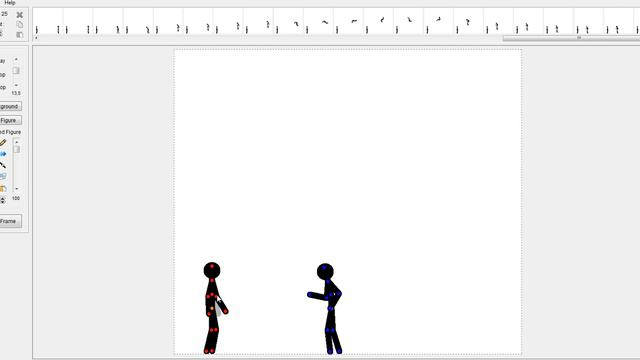Click the down arrow of the figure scale scrollbar

[17, 189]
